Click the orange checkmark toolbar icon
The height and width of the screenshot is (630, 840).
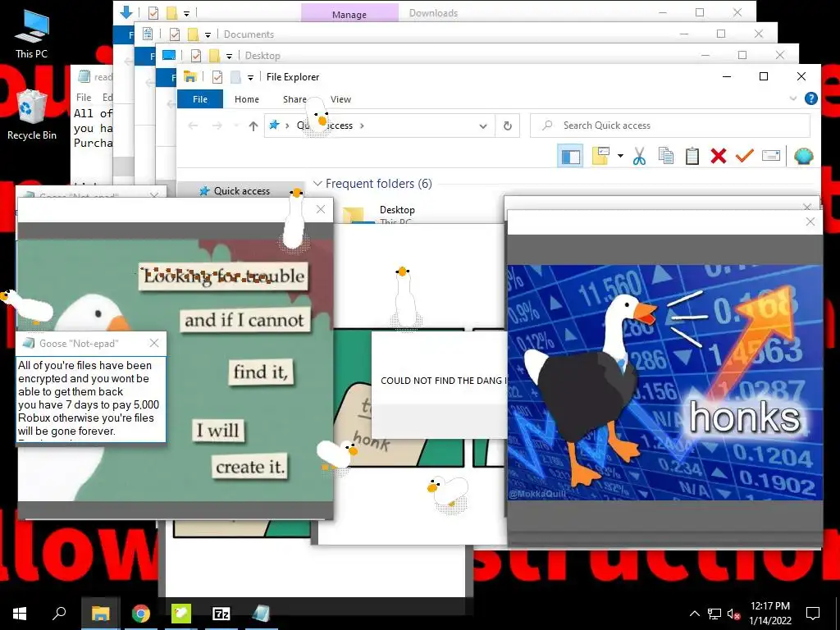pos(745,156)
